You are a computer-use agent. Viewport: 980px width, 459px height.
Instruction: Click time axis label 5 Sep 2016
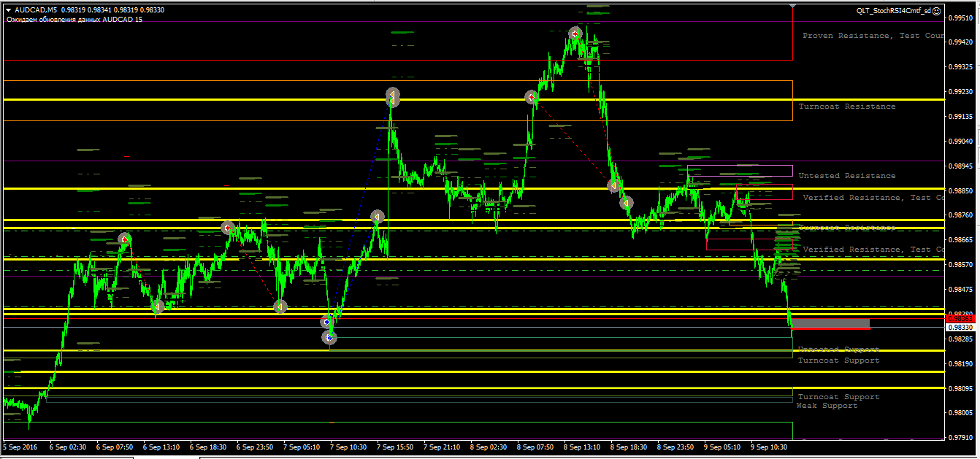click(x=20, y=447)
